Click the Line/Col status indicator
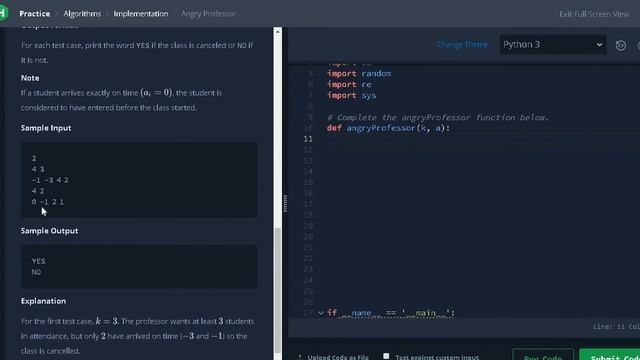This screenshot has height=360, width=640. [616, 327]
